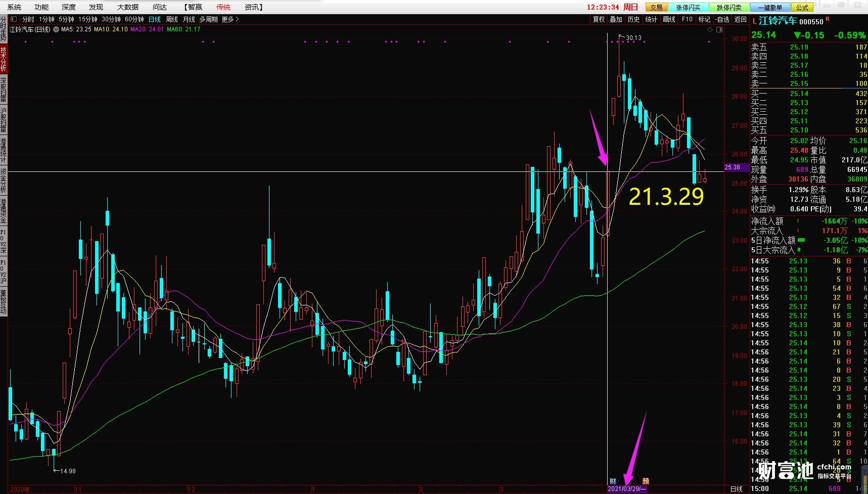This screenshot has width=868, height=494.
Task: Open the 沪股扫雷 side tab
Action: [4, 120]
